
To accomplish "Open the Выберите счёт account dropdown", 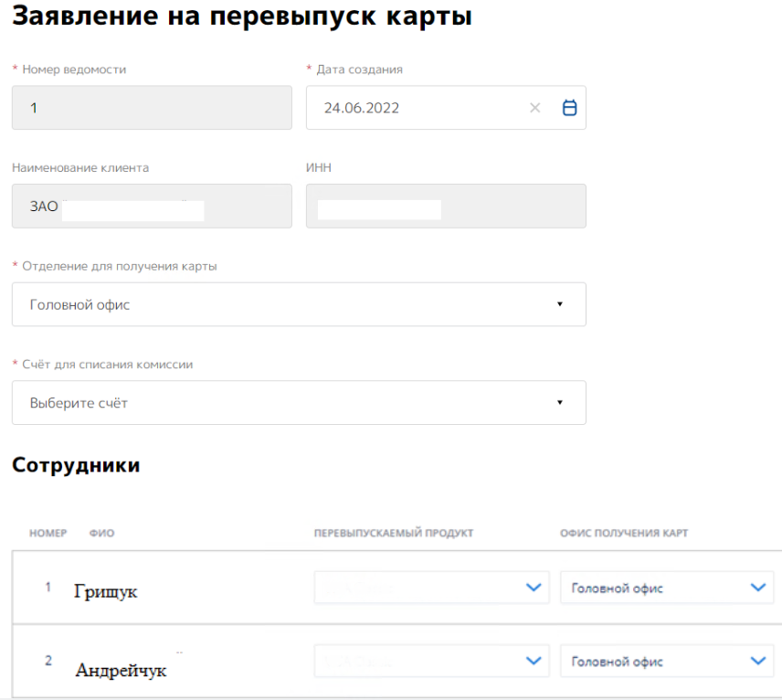I will tap(299, 403).
